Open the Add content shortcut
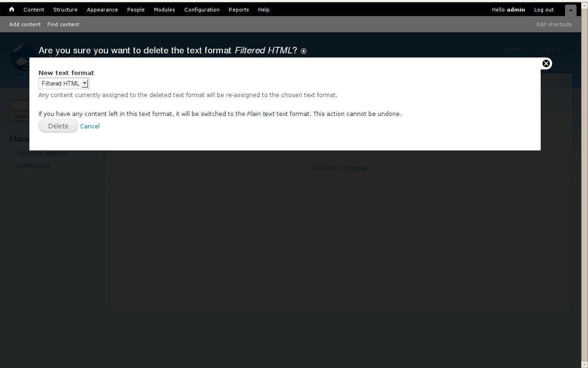The height and width of the screenshot is (368, 588). tap(25, 24)
